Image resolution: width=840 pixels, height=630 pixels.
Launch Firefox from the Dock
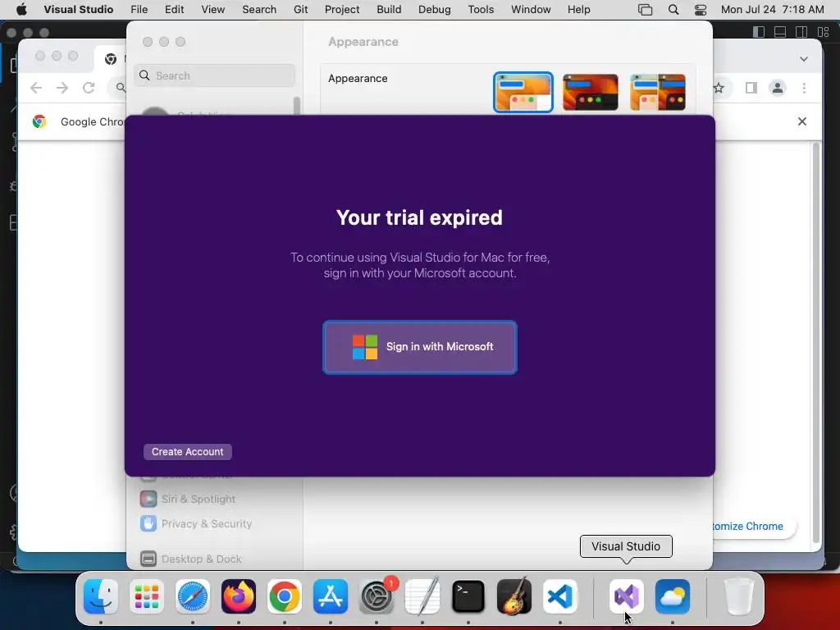point(239,596)
